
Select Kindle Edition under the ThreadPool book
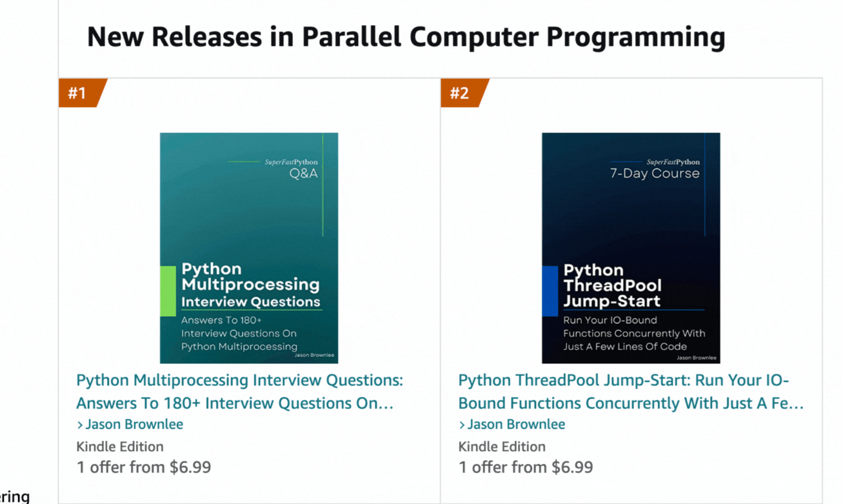(502, 447)
